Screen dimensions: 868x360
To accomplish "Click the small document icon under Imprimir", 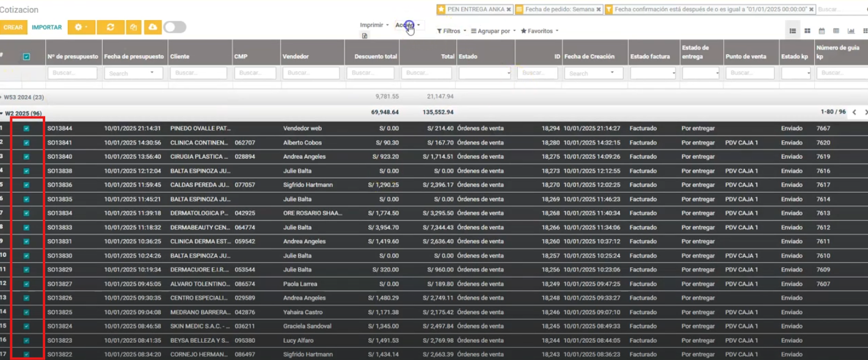I will [365, 36].
